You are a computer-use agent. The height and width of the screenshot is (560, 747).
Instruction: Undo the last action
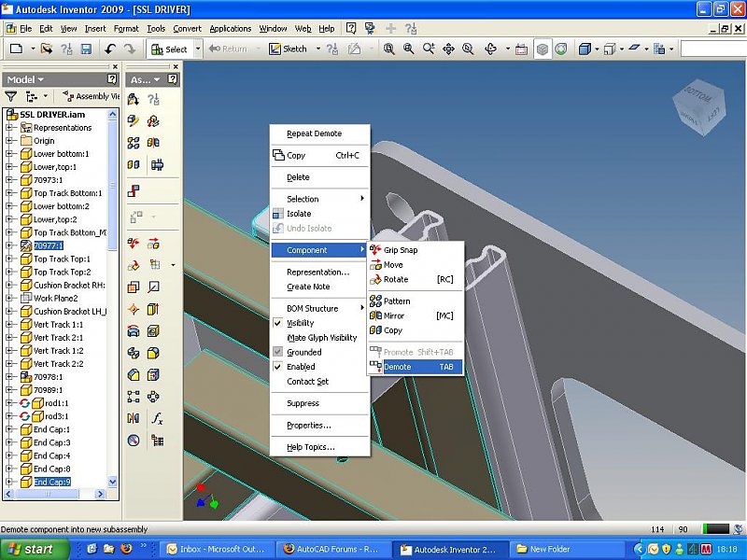[110, 49]
